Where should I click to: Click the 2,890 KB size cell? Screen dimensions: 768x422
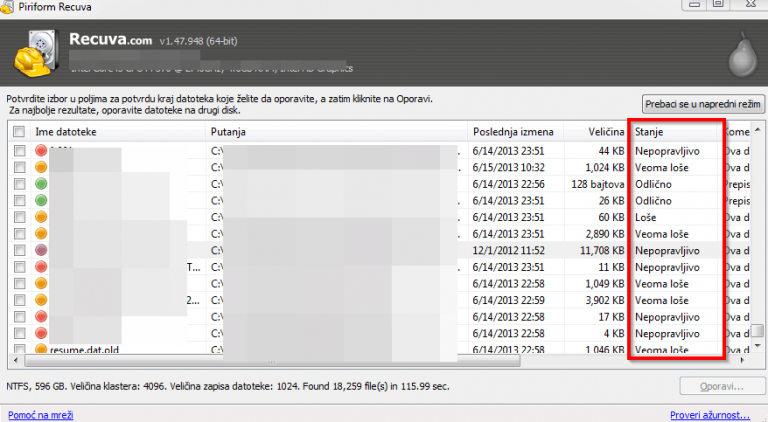pyautogui.click(x=605, y=234)
